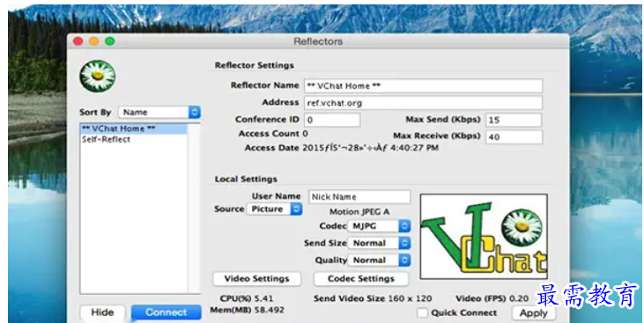Click the Video (FPS) 0.20 readout
Viewport: 644px width, 323px height.
click(x=492, y=298)
